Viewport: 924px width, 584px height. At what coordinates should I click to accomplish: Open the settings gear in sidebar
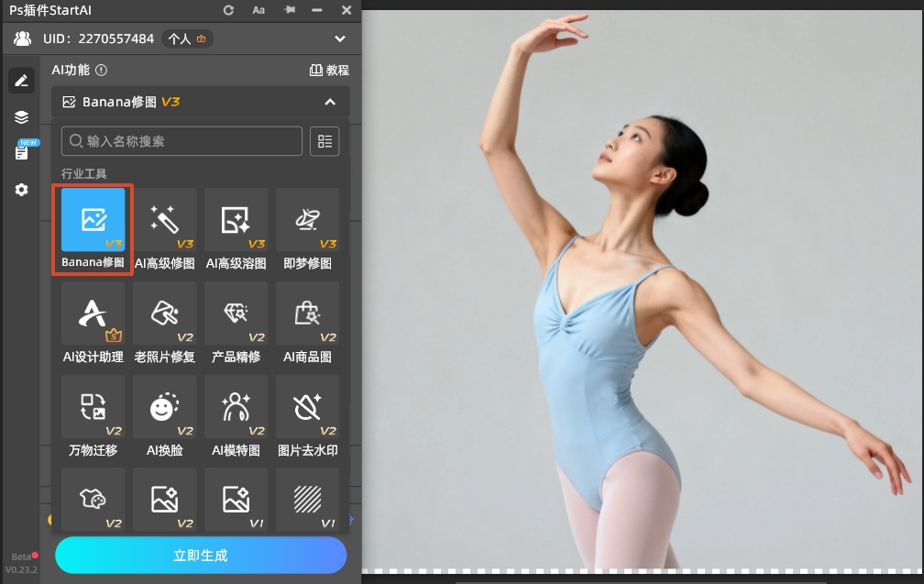(21, 190)
